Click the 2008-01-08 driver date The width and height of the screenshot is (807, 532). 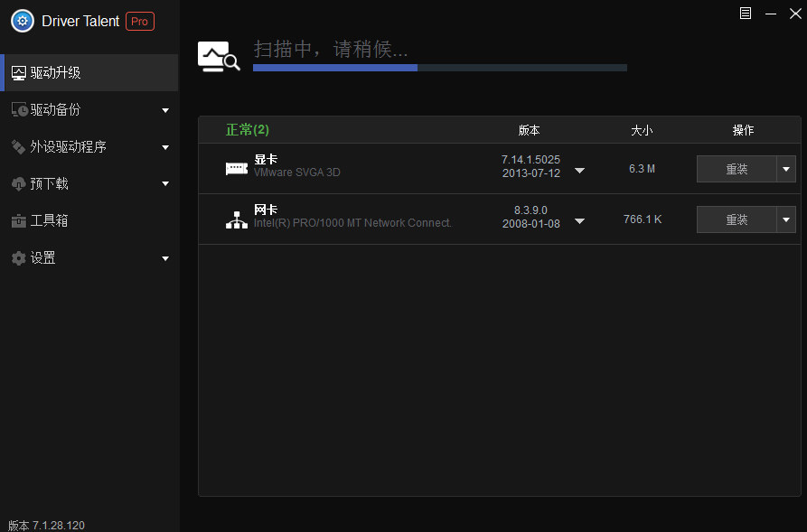coord(531,223)
